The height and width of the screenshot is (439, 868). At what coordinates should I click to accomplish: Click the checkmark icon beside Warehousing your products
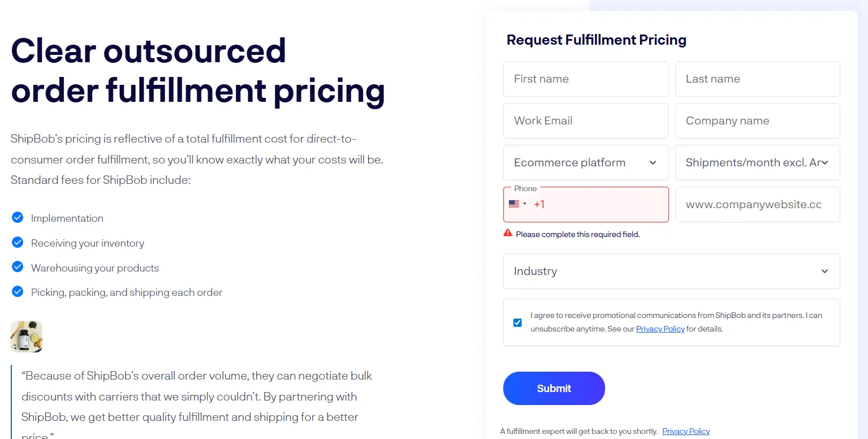tap(17, 266)
